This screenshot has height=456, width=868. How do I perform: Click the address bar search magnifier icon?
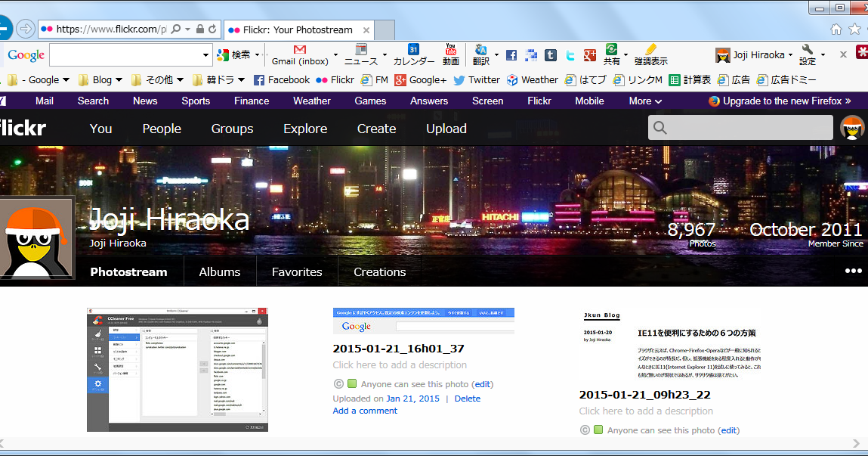tap(176, 29)
